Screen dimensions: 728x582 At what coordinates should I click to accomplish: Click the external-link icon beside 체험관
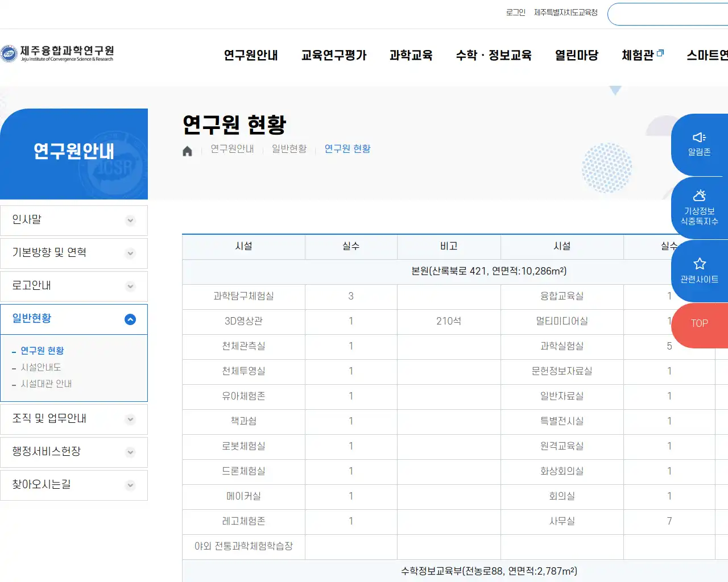point(660,53)
